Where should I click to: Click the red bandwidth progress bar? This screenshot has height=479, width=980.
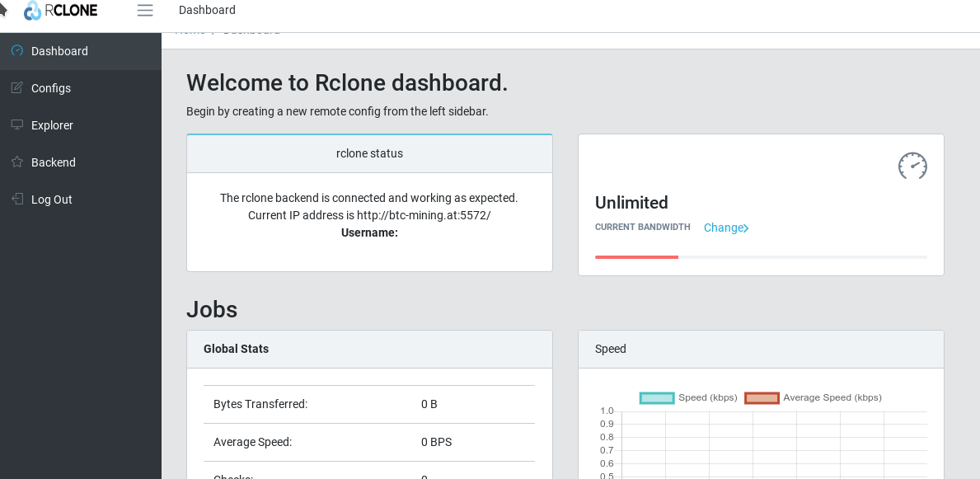click(636, 257)
